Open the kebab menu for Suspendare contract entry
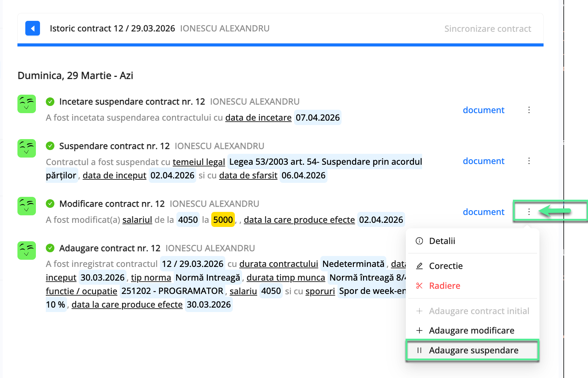The height and width of the screenshot is (378, 588). (x=529, y=161)
